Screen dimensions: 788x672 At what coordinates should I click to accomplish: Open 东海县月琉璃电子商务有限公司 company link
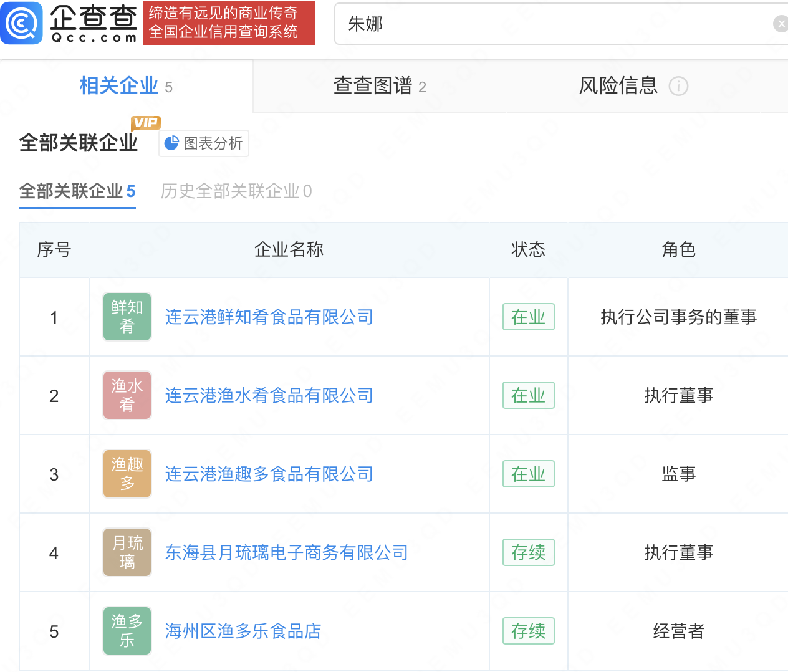(x=286, y=553)
